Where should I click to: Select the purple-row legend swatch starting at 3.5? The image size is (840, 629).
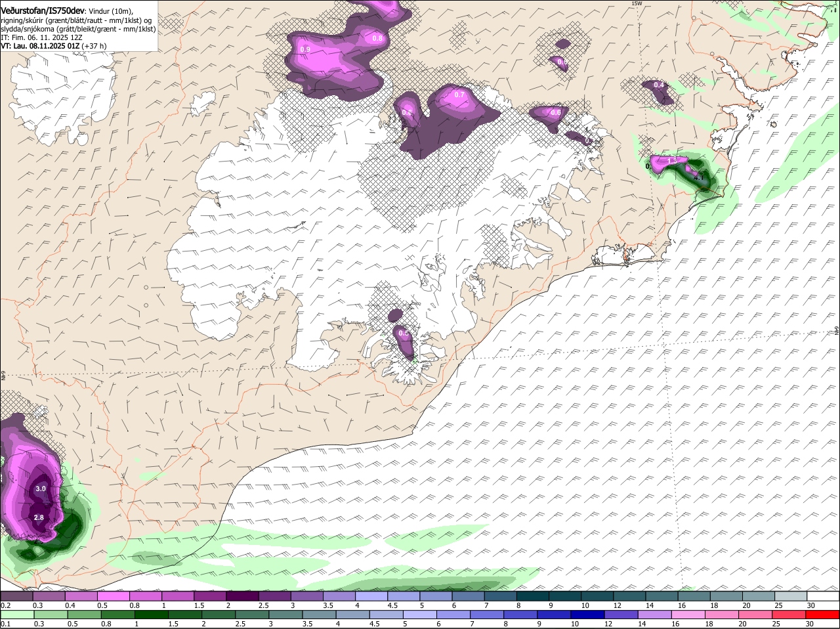(x=339, y=596)
